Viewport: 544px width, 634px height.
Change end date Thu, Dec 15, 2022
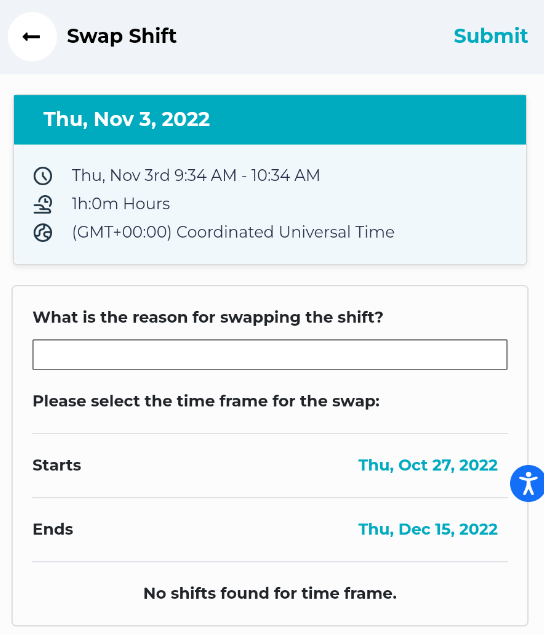[428, 529]
